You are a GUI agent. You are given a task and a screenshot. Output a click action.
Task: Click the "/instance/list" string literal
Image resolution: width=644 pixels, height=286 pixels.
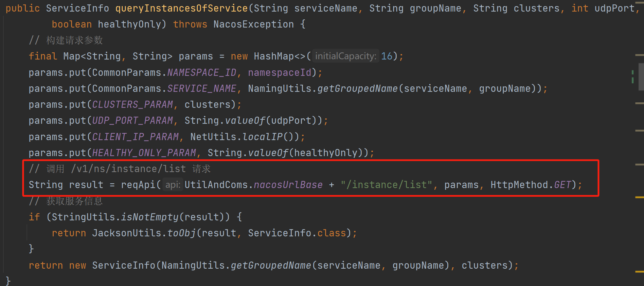point(386,185)
